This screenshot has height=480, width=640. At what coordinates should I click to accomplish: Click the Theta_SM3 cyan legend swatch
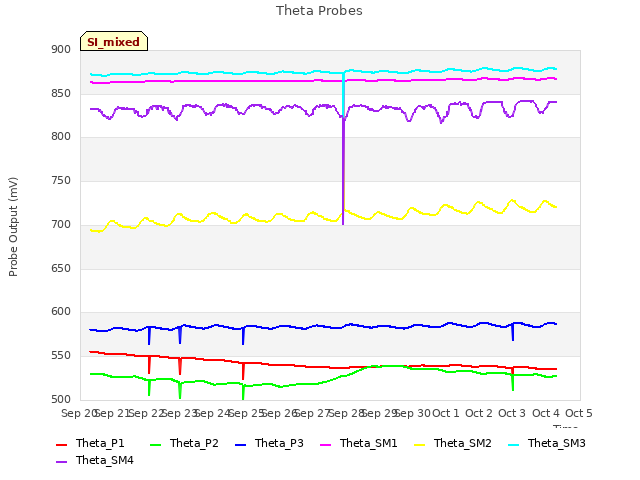click(x=513, y=444)
